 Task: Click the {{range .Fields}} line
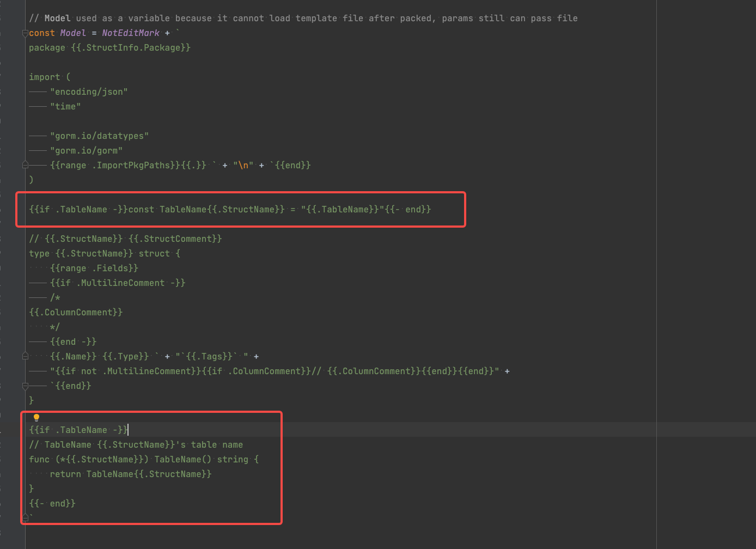tap(94, 269)
